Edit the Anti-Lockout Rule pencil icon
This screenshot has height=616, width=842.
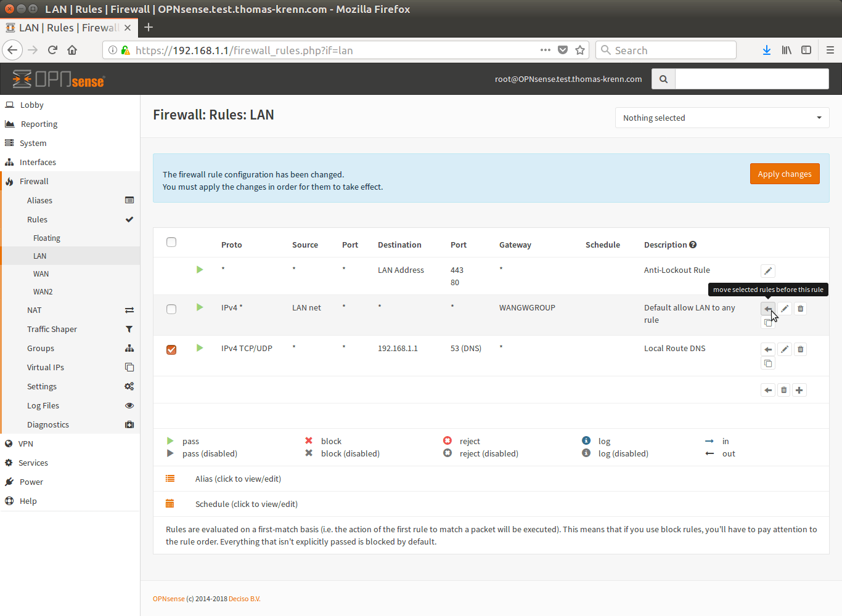(767, 271)
